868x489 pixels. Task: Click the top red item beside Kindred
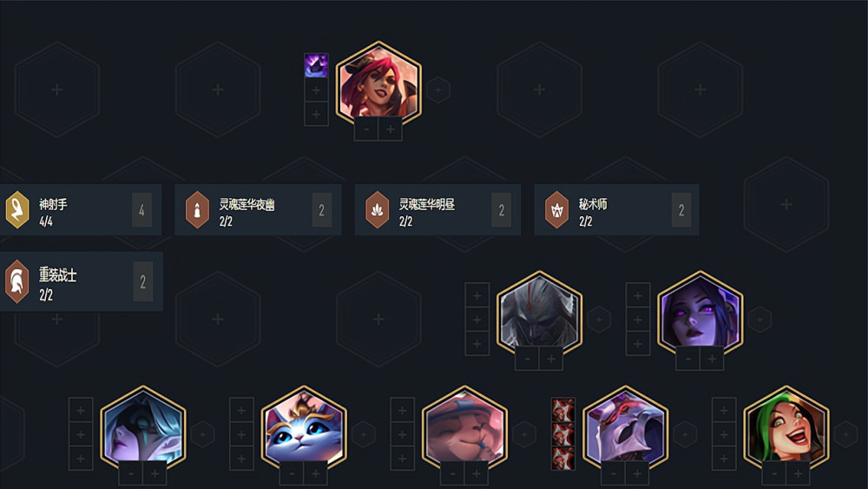point(563,410)
